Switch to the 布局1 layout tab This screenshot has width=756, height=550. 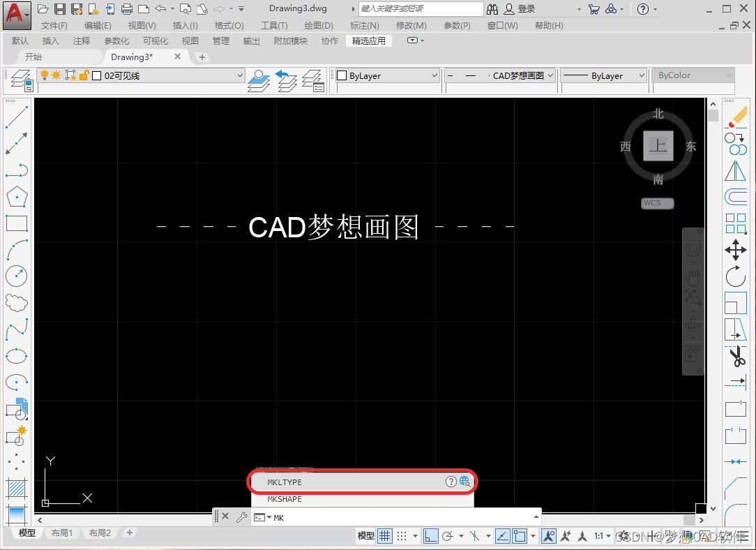[x=62, y=533]
